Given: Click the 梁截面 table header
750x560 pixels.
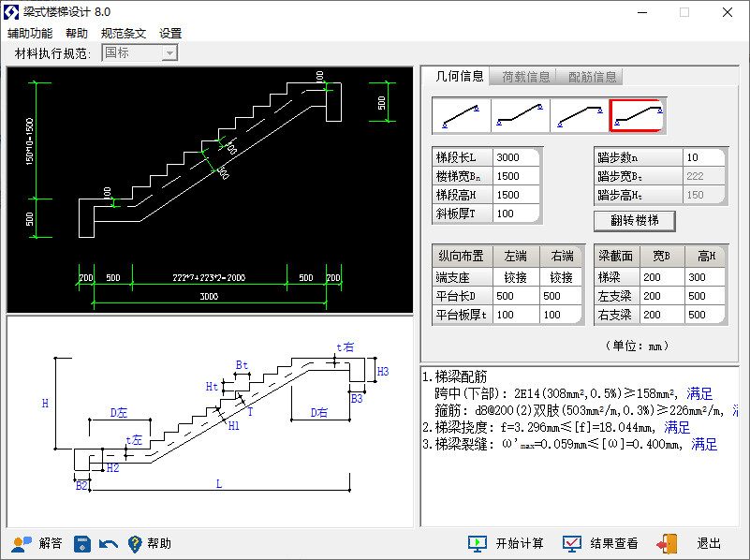Looking at the screenshot, I should (x=616, y=257).
